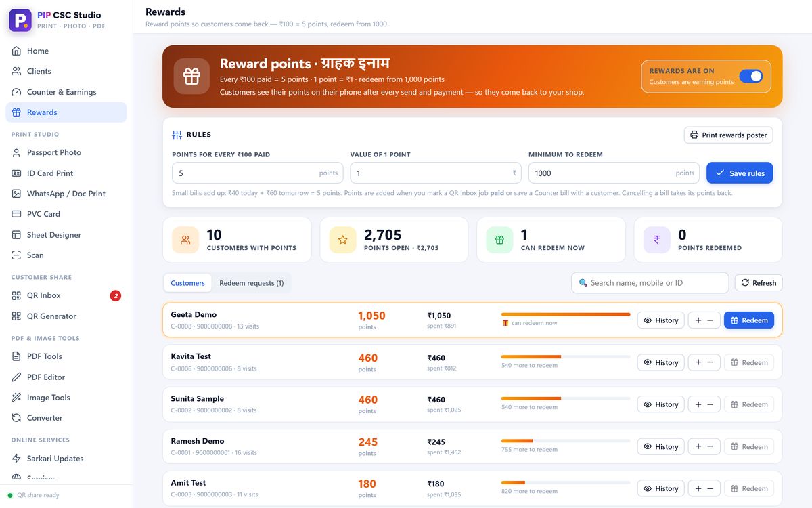The width and height of the screenshot is (812, 508).
Task: Adjust points (+ −) for Kavita Test
Action: [x=704, y=362]
